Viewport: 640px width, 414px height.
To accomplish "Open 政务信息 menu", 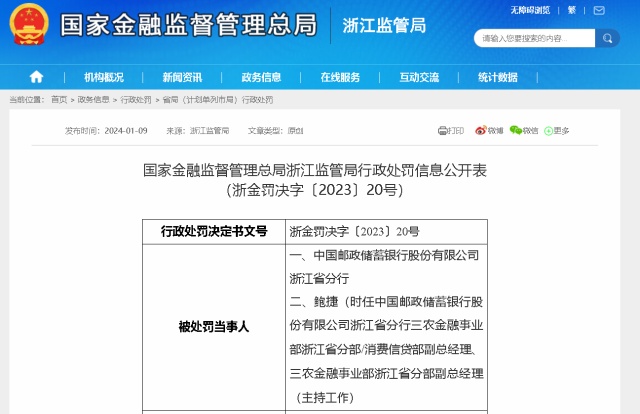I will 261,77.
